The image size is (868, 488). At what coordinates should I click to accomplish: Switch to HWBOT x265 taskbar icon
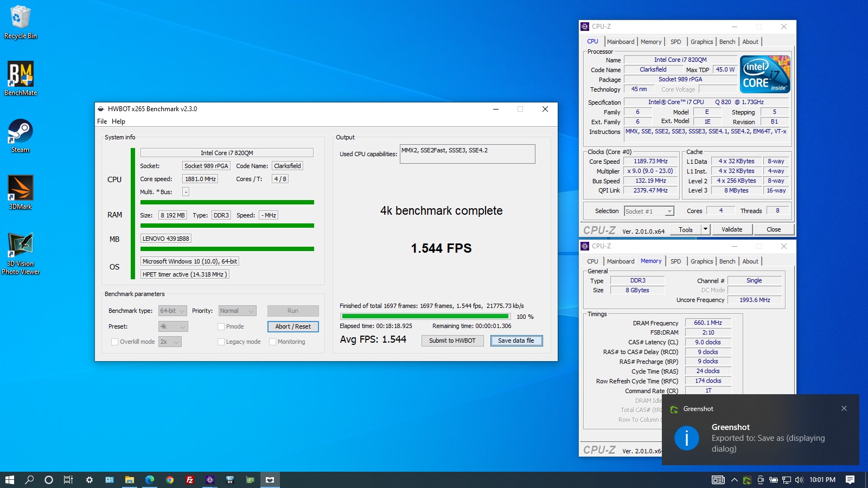(x=270, y=480)
